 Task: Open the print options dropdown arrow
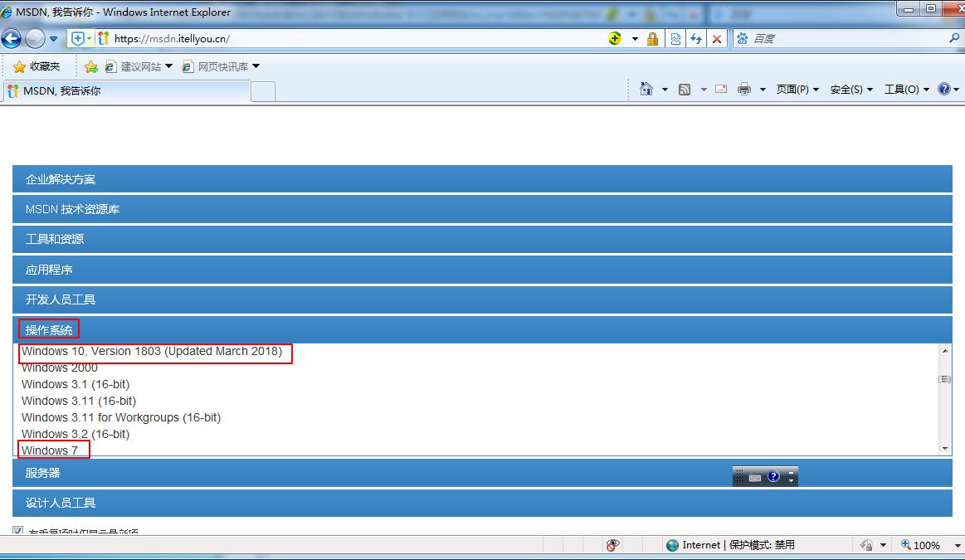763,90
